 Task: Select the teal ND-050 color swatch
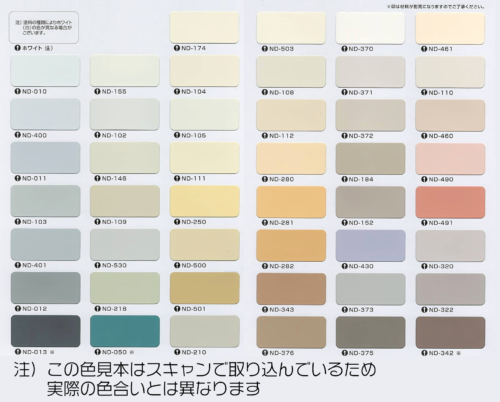[x=125, y=331]
